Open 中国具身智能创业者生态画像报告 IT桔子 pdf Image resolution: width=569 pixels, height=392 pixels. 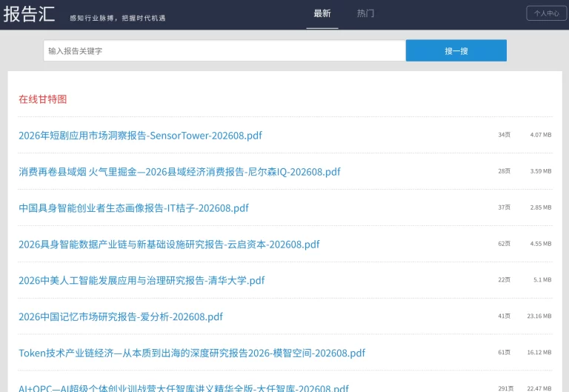pos(134,208)
